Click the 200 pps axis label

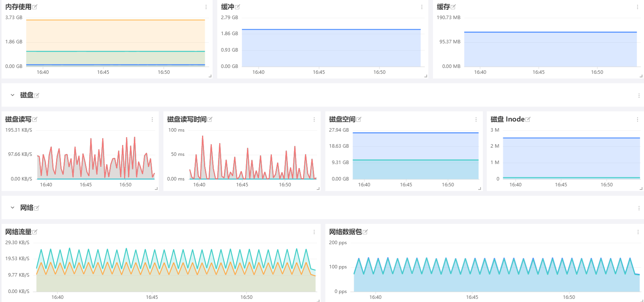point(338,243)
